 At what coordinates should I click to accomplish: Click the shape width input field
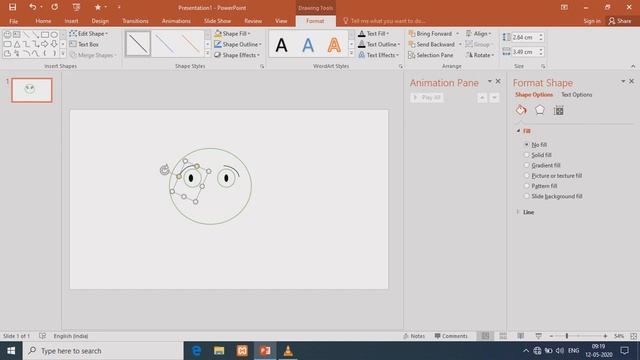pos(524,52)
